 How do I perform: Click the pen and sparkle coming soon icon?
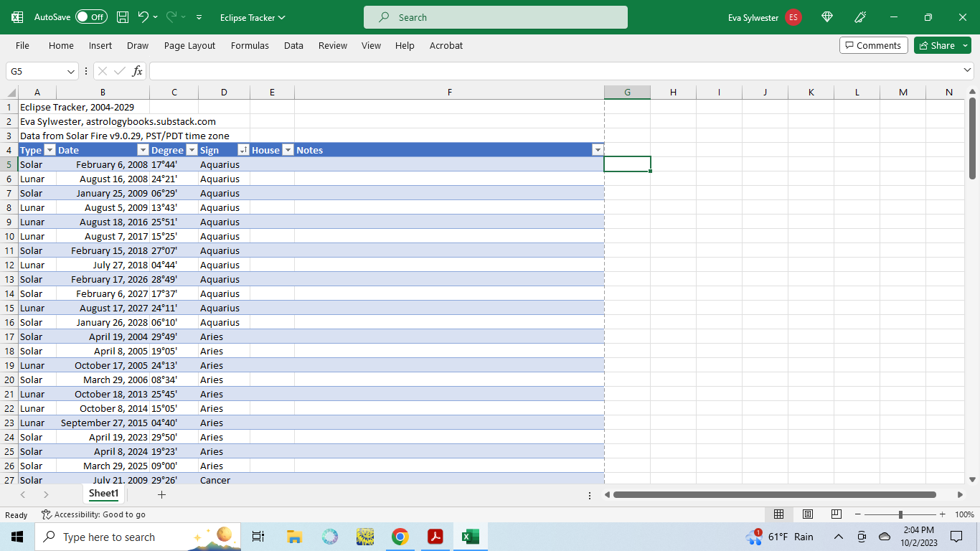pyautogui.click(x=861, y=17)
